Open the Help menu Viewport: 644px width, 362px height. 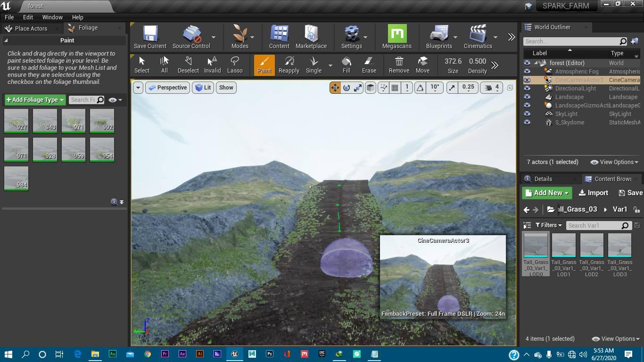pyautogui.click(x=77, y=17)
